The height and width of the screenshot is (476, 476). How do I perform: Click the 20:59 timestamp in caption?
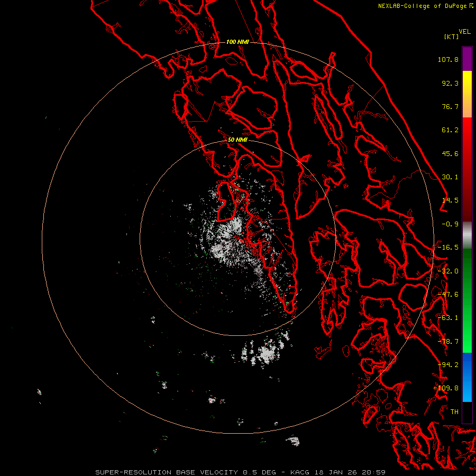374,472
